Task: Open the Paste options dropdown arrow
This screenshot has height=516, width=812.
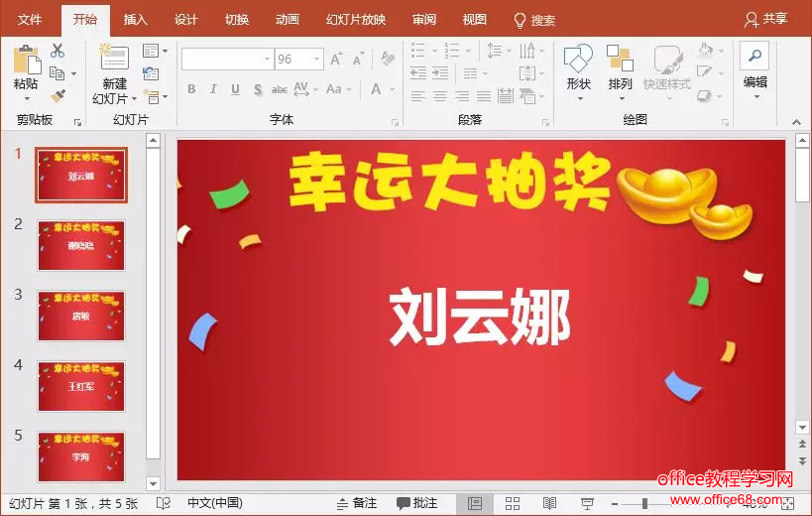Action: pos(27,98)
